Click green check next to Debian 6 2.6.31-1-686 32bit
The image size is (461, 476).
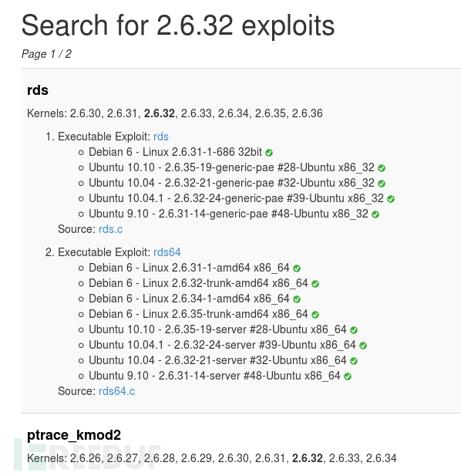(x=269, y=153)
